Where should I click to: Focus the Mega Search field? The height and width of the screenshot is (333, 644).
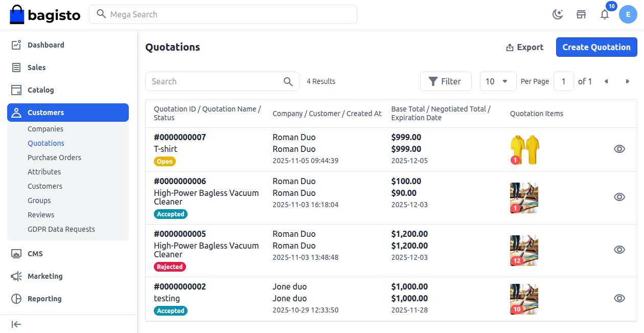pos(223,14)
